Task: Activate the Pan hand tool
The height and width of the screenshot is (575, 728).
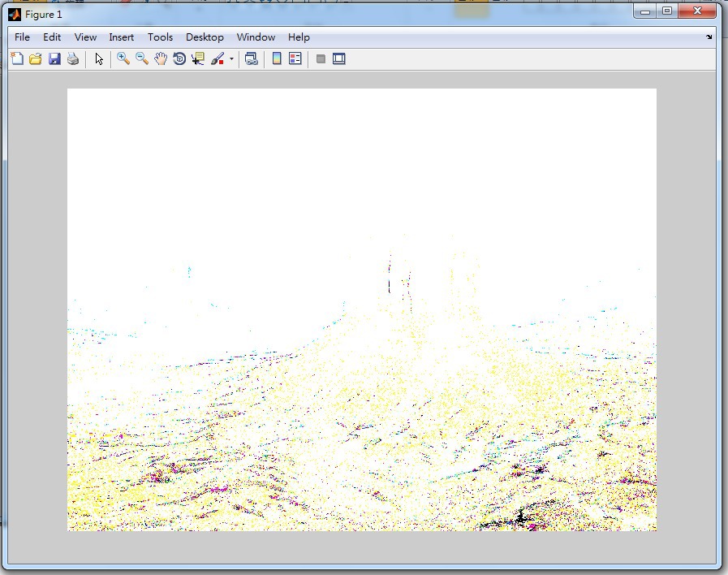Action: (161, 58)
